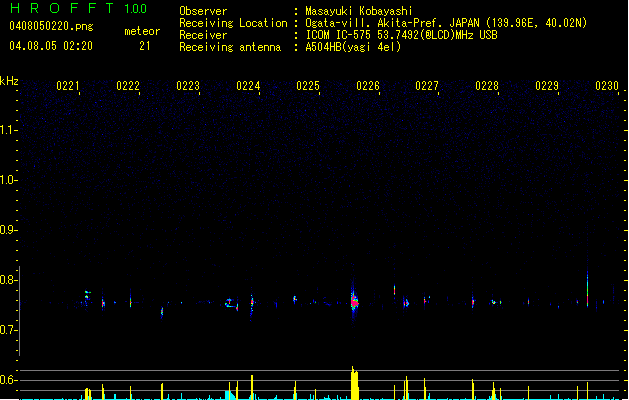Click the 1.0 kHz frequency label
The image size is (629, 400).
(x=8, y=180)
